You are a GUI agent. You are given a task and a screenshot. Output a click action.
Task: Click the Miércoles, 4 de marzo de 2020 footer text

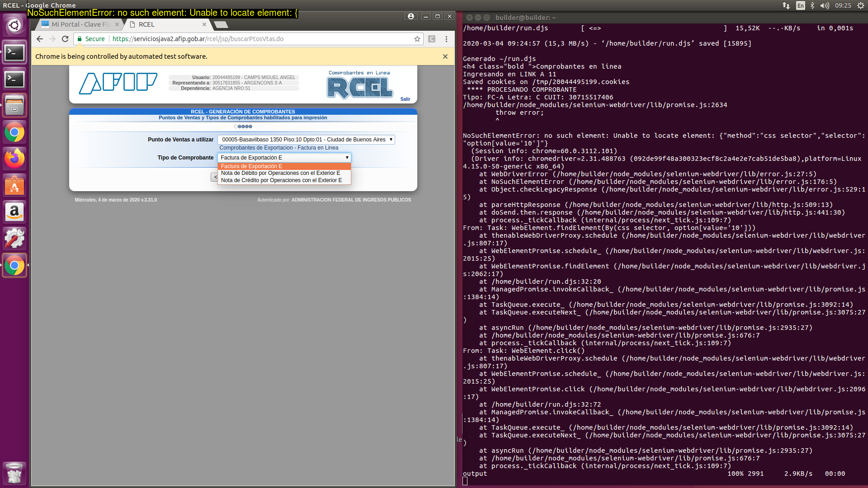(116, 200)
